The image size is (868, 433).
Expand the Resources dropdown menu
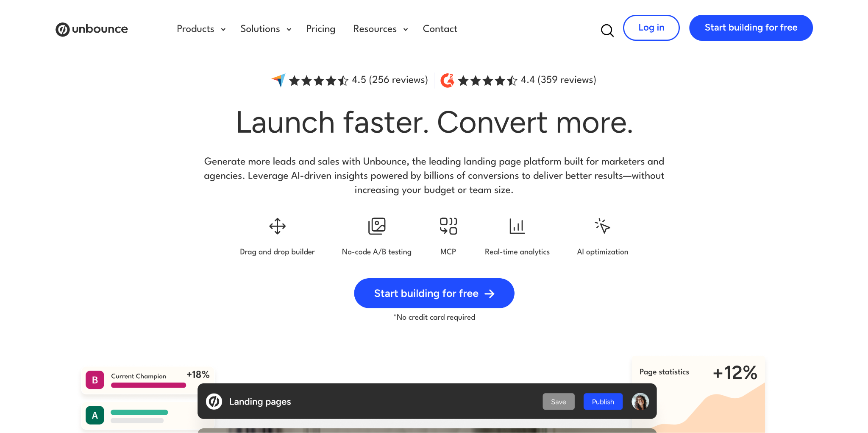pos(380,29)
